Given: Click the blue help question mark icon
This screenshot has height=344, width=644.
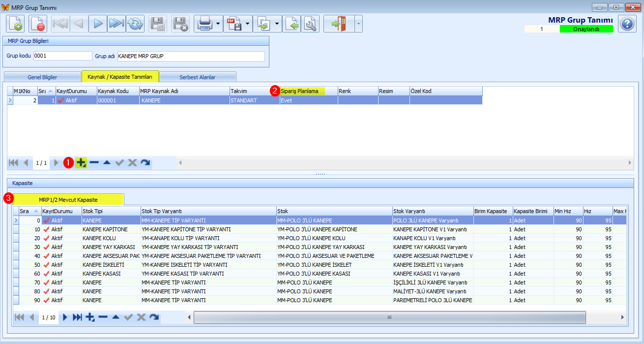Looking at the screenshot, I should tap(627, 24).
